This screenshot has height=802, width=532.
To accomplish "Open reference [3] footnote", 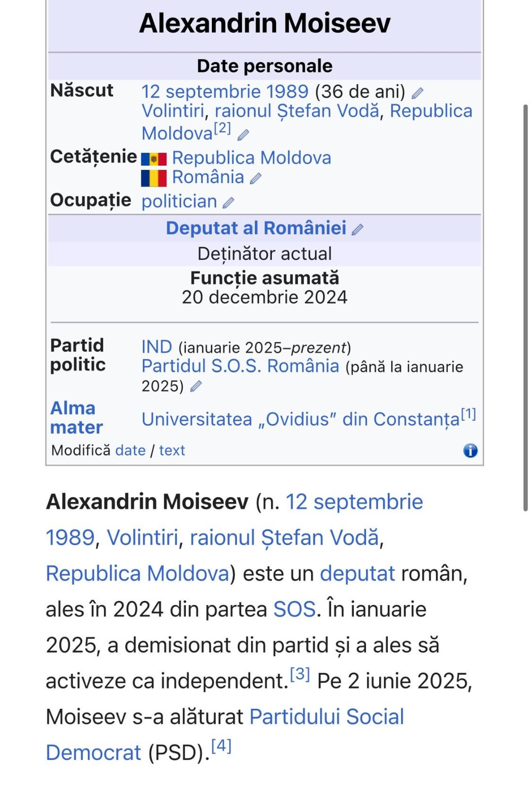I will pos(300,674).
